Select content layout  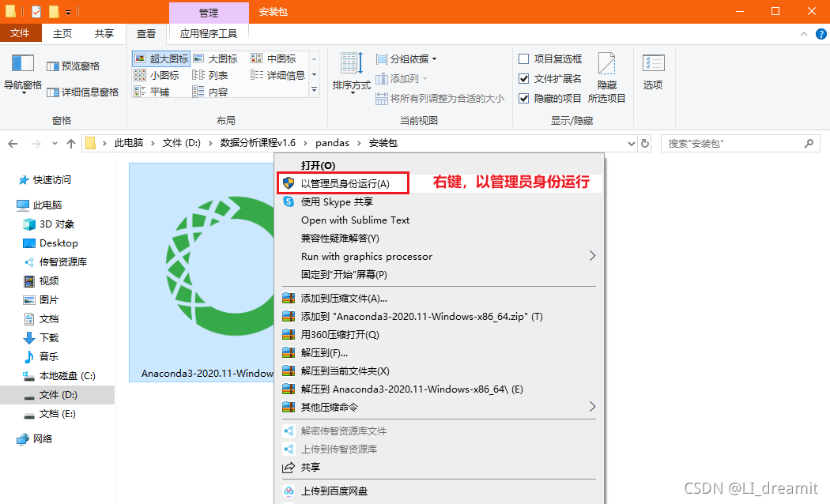click(x=210, y=92)
